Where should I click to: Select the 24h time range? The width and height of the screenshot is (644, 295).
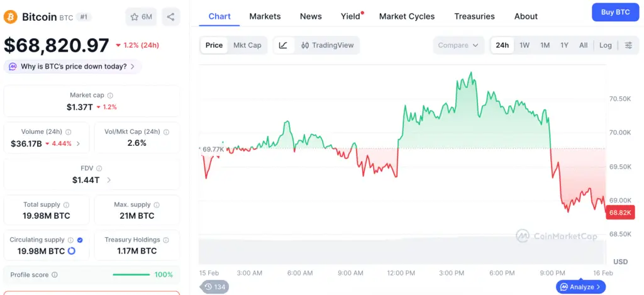coord(502,45)
